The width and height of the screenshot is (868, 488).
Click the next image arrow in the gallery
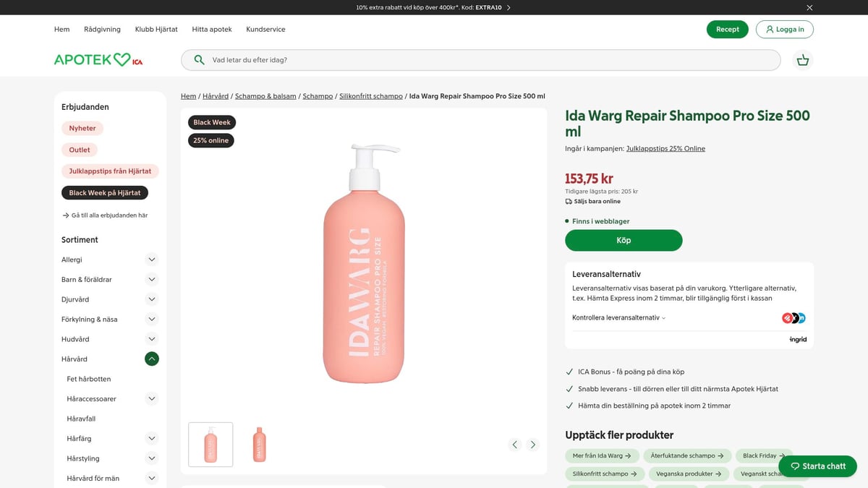coord(533,444)
